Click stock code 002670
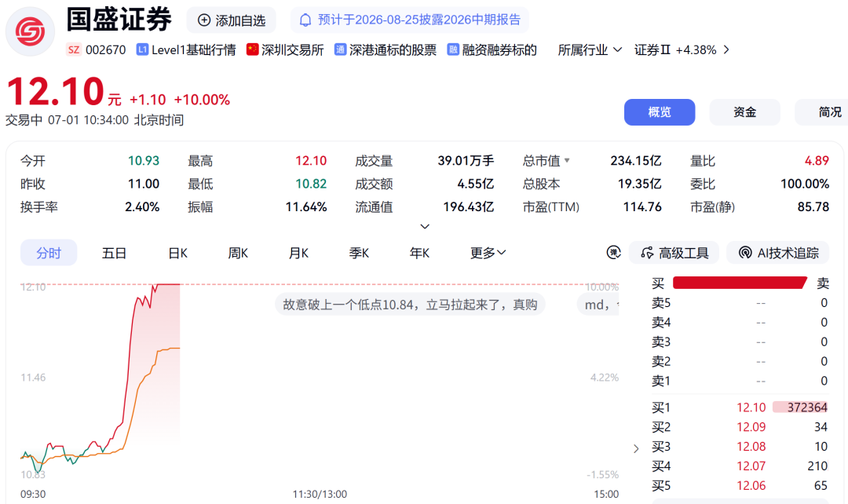This screenshot has height=504, width=848. pyautogui.click(x=105, y=49)
